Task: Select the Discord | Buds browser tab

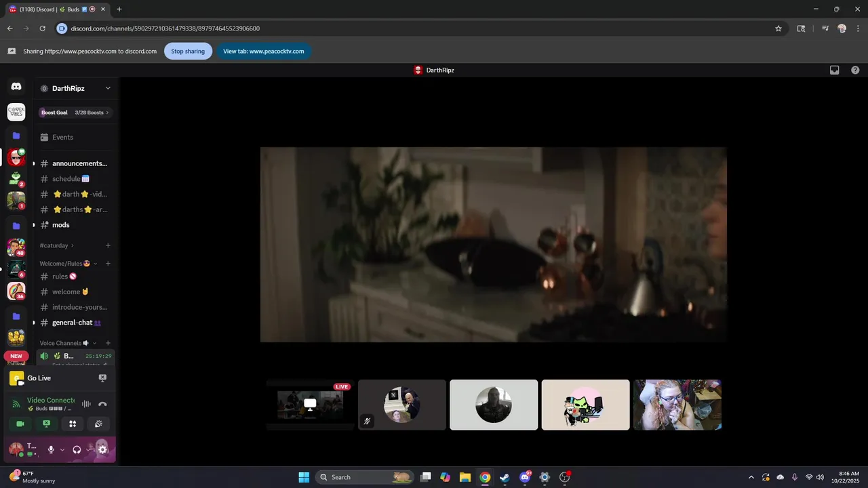Action: pyautogui.click(x=57, y=9)
